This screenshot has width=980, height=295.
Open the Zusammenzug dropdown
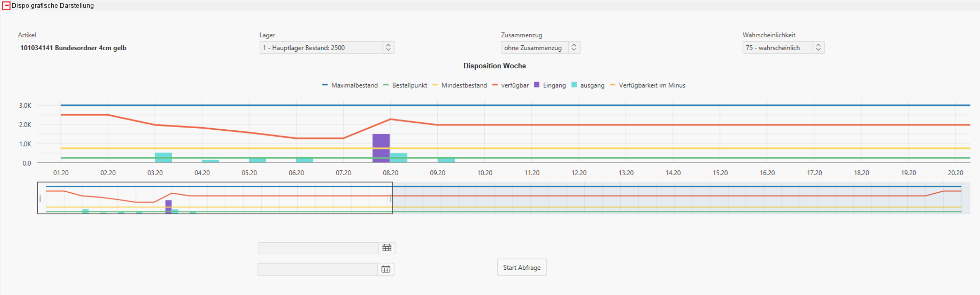540,47
